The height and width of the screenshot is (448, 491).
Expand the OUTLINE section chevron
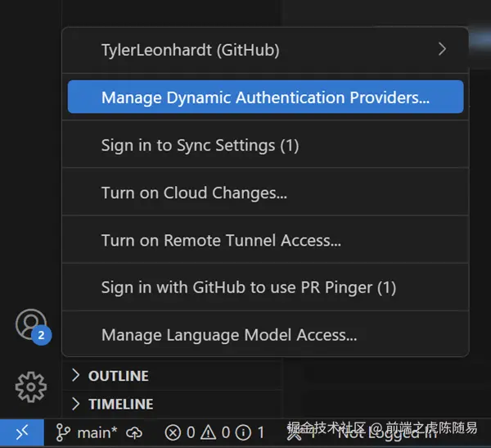(75, 375)
